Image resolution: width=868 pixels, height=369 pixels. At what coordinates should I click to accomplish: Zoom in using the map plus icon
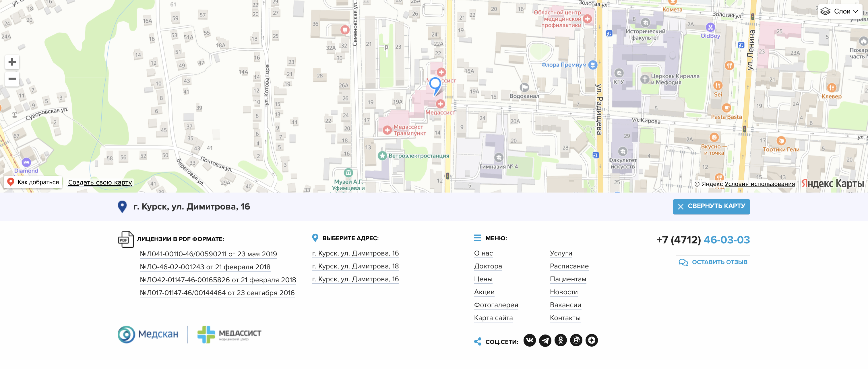12,62
